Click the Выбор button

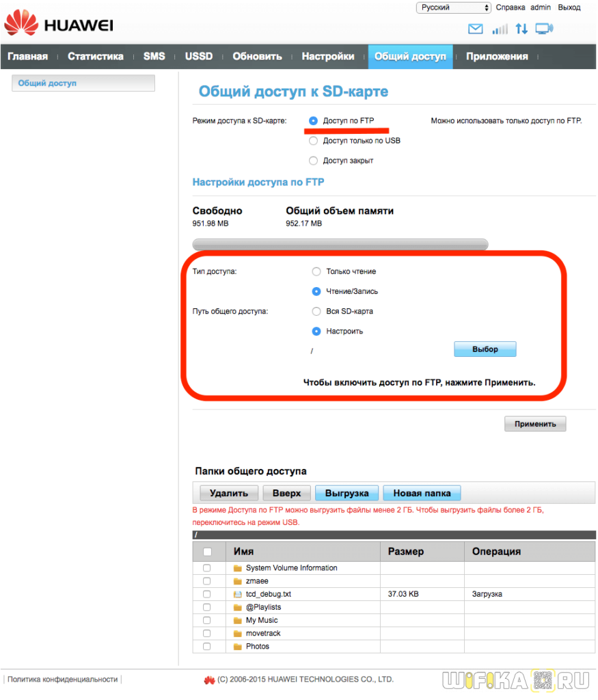click(485, 349)
